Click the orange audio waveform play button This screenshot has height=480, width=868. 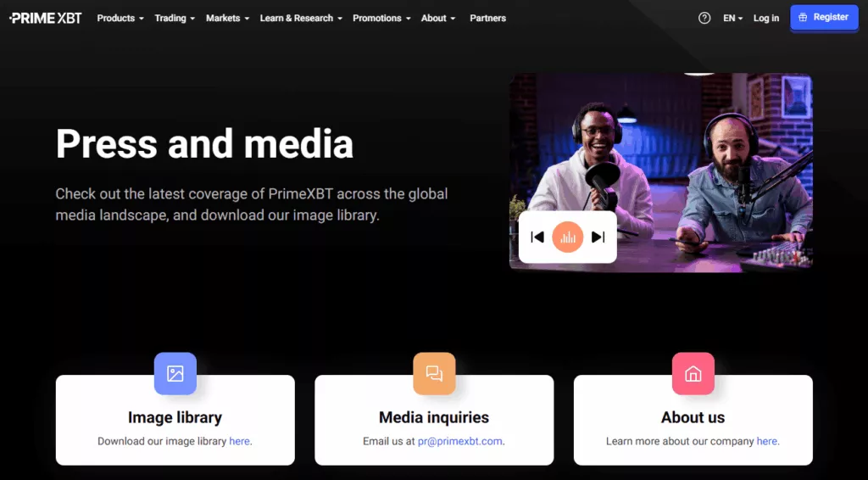coord(567,237)
